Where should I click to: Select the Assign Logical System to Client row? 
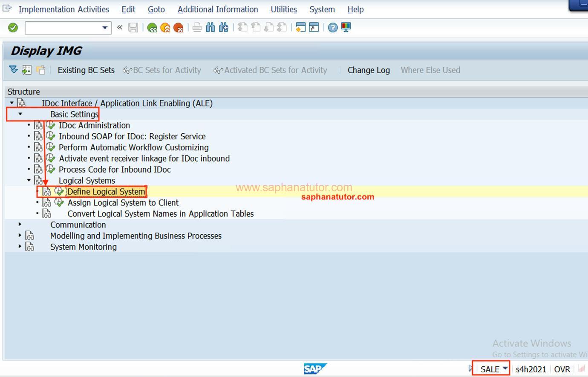pos(123,203)
